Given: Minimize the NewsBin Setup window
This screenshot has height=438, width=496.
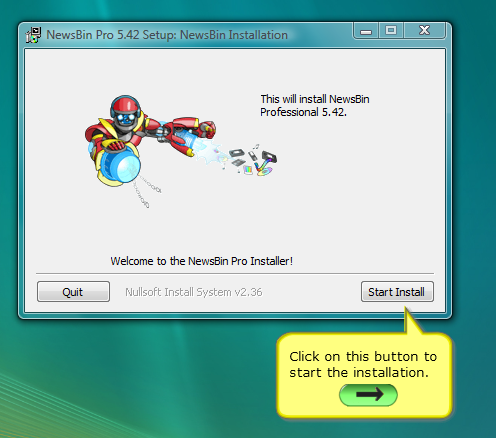Looking at the screenshot, I should click(x=366, y=31).
